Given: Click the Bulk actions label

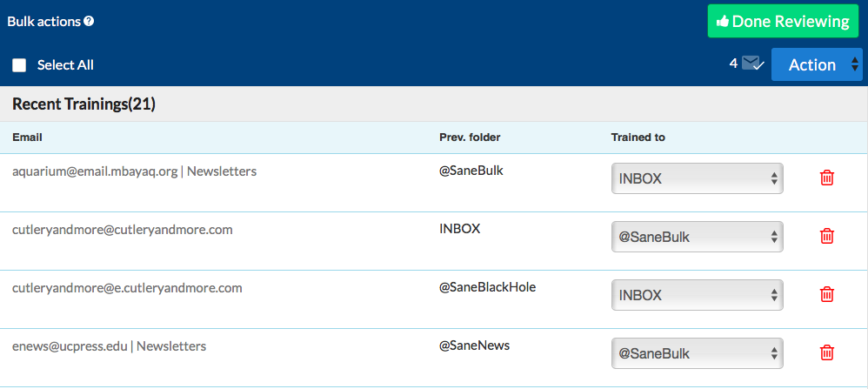Looking at the screenshot, I should (43, 22).
